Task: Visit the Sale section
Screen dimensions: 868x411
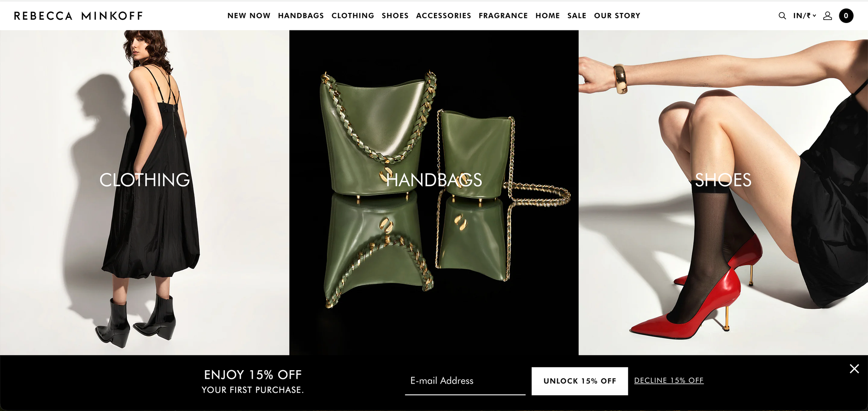Action: pos(577,16)
